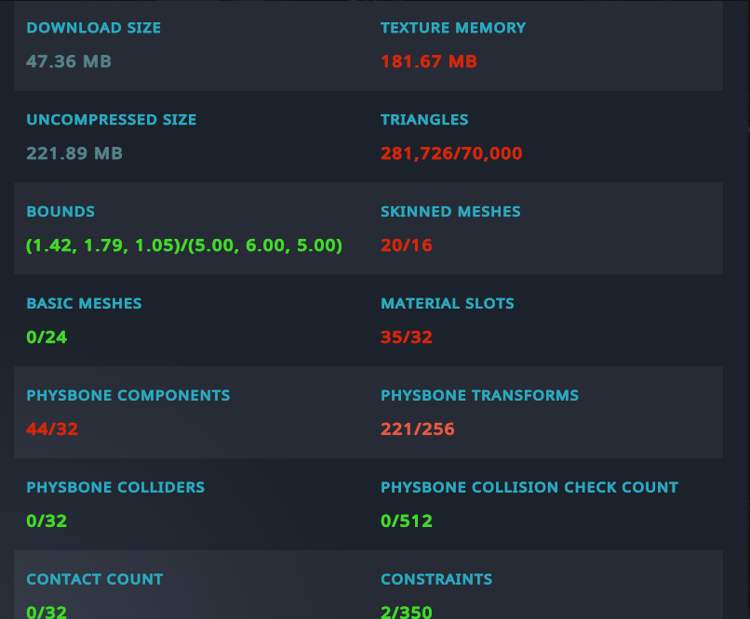The width and height of the screenshot is (750, 619).
Task: Select the Constraints label
Action: point(436,579)
